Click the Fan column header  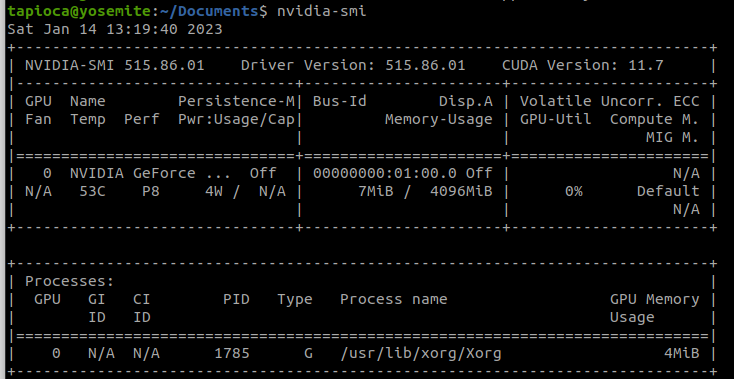point(38,119)
